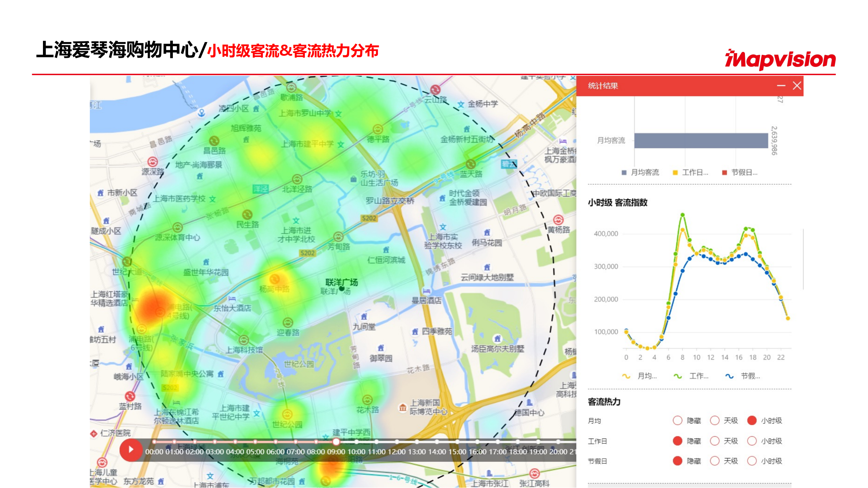Select 小时级 radio for 月均 row
Image resolution: width=868 pixels, height=488 pixels.
[752, 420]
